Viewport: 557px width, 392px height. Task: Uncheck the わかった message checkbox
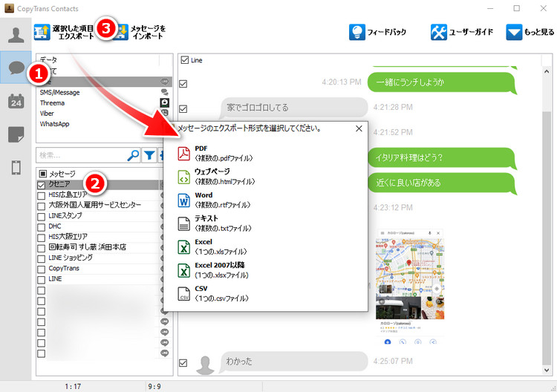183,363
